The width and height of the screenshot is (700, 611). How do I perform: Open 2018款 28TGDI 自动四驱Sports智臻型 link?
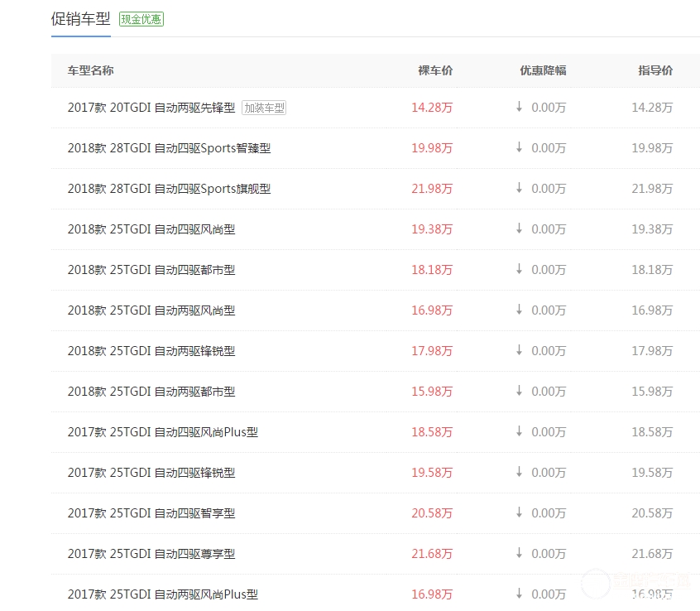[x=169, y=148]
